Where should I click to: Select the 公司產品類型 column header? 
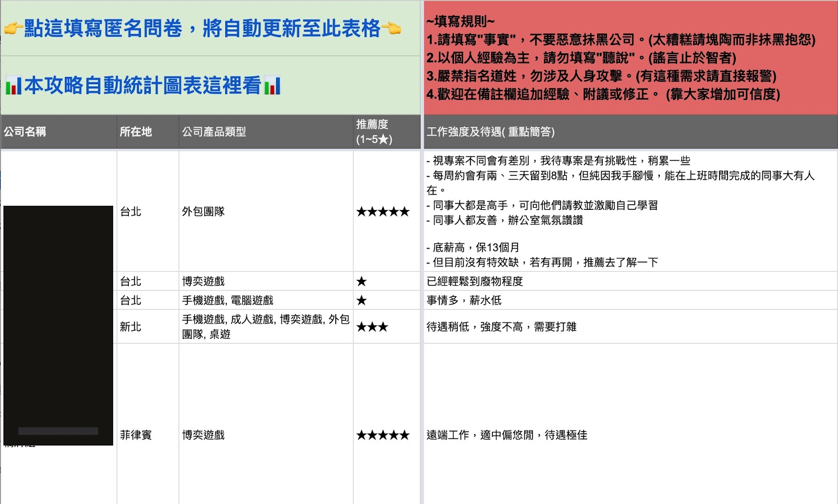pyautogui.click(x=266, y=132)
